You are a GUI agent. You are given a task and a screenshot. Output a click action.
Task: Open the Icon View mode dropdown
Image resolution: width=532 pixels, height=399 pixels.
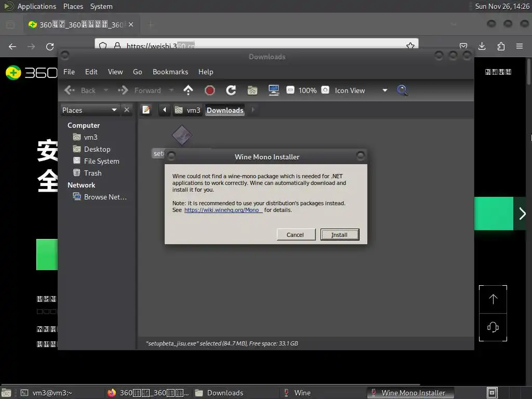[361, 90]
